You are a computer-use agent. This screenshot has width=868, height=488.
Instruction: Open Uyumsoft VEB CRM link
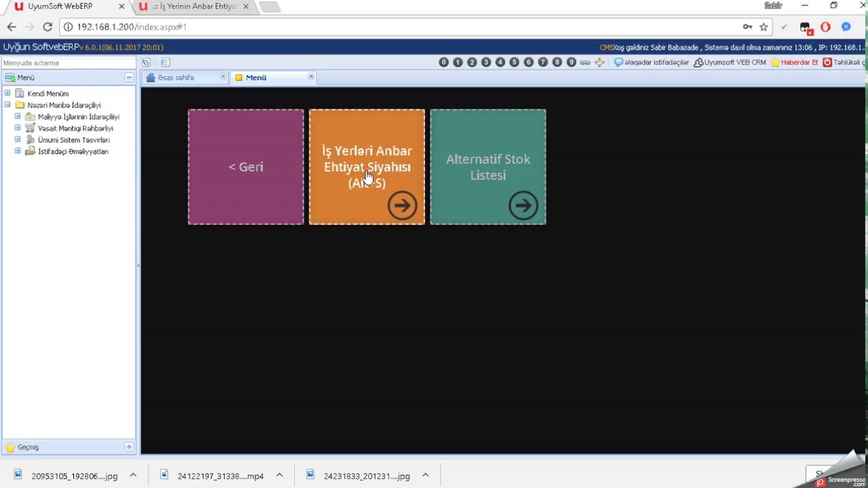(730, 62)
